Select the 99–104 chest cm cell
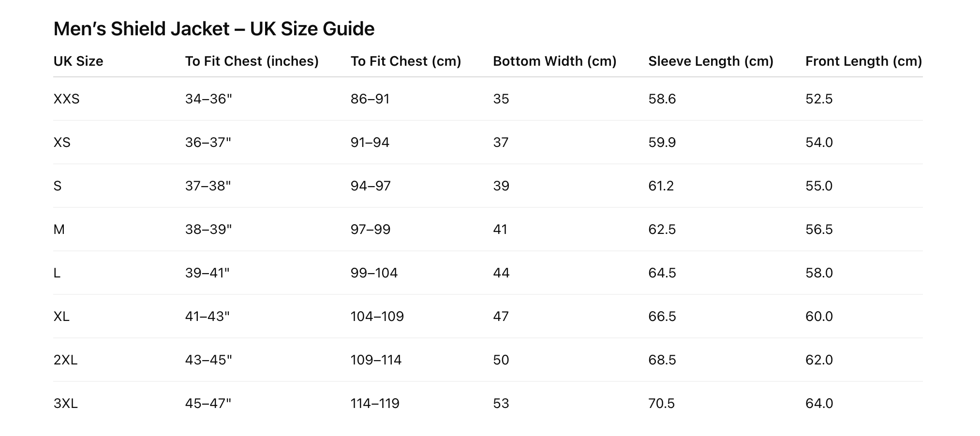This screenshot has width=980, height=436. click(374, 273)
